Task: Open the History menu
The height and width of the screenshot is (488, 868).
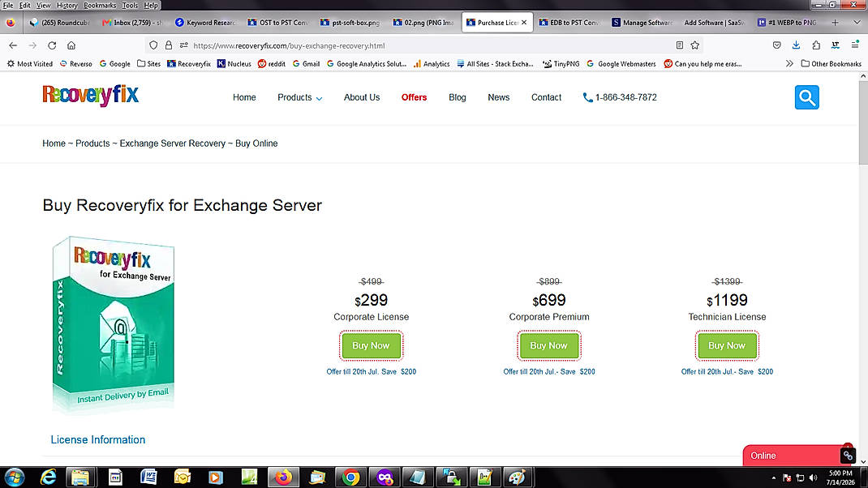Action: (x=67, y=5)
